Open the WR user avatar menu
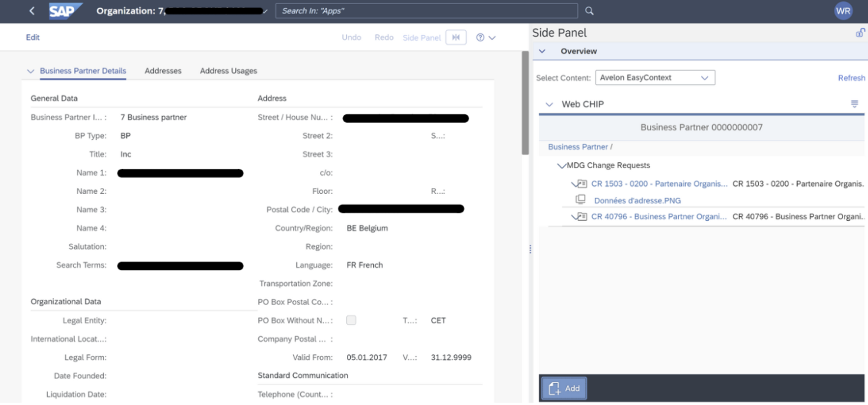This screenshot has width=868, height=405. (843, 11)
